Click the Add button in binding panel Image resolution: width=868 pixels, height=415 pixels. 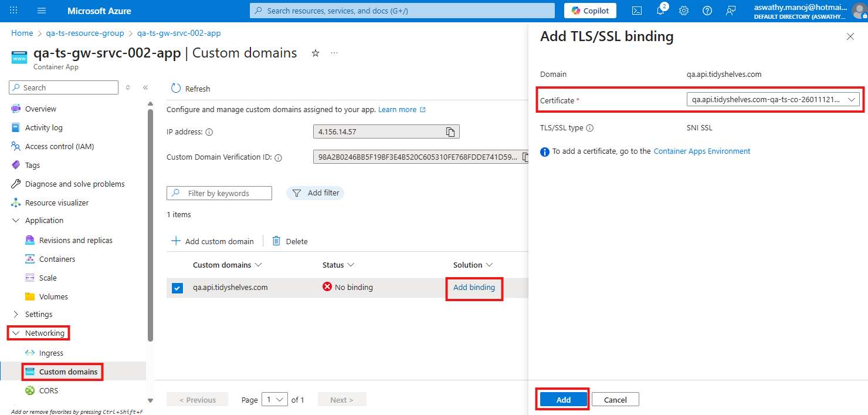[563, 400]
